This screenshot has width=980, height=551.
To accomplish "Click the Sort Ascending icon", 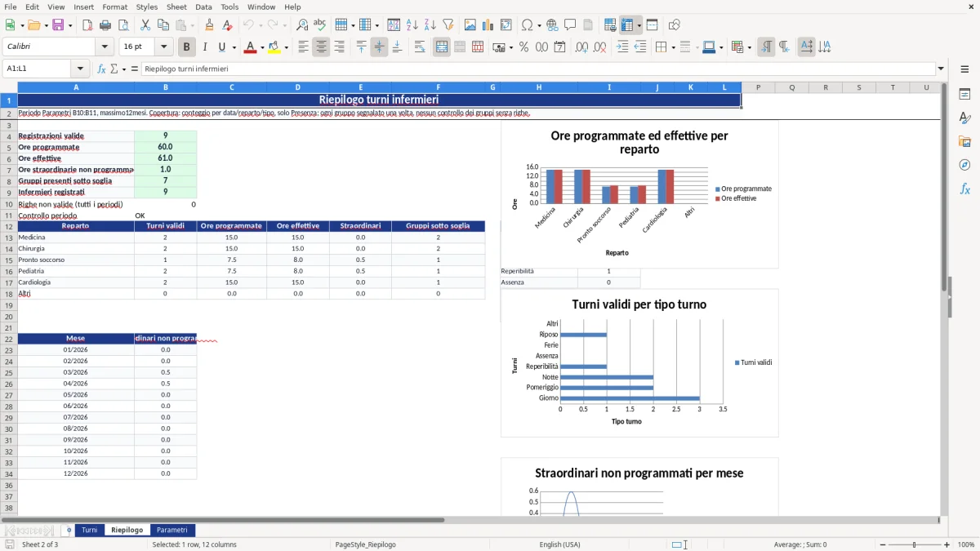I will pos(412,25).
